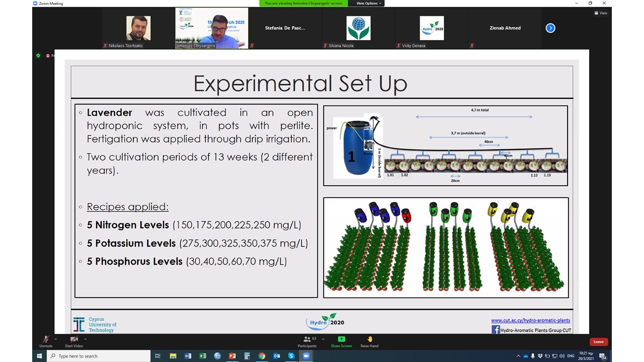Open Microsoft Word from the taskbar
Image resolution: width=644 pixels, height=362 pixels.
point(188,356)
